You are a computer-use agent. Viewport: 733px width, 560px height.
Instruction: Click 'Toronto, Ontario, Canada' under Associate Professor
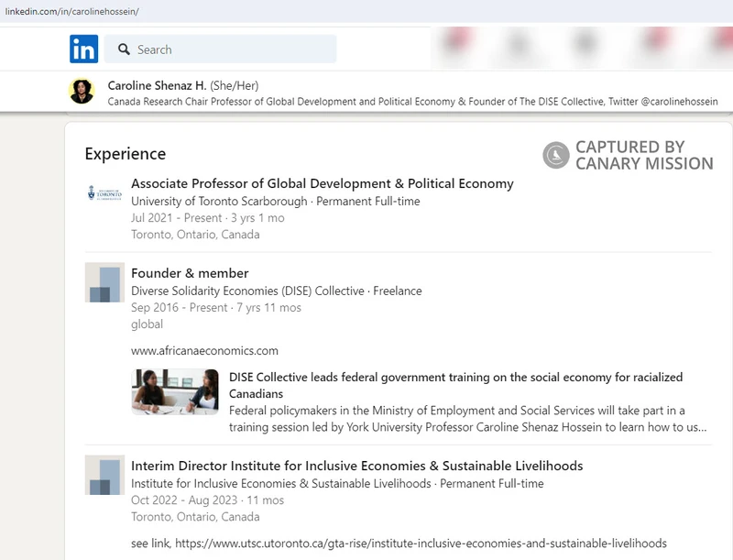[195, 235]
